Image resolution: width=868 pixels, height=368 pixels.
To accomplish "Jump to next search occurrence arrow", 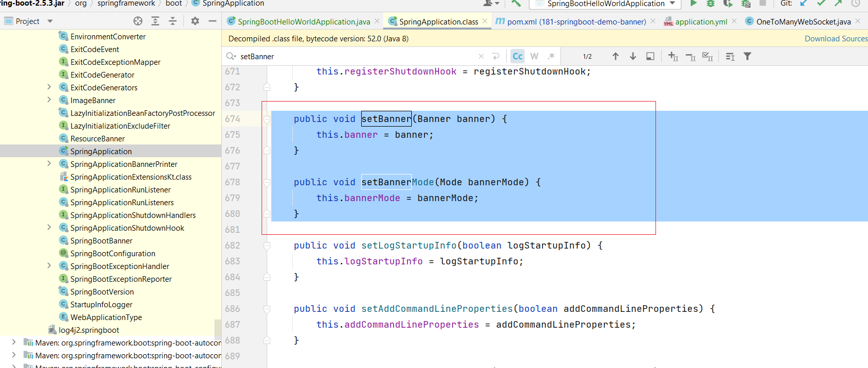I will [x=632, y=56].
